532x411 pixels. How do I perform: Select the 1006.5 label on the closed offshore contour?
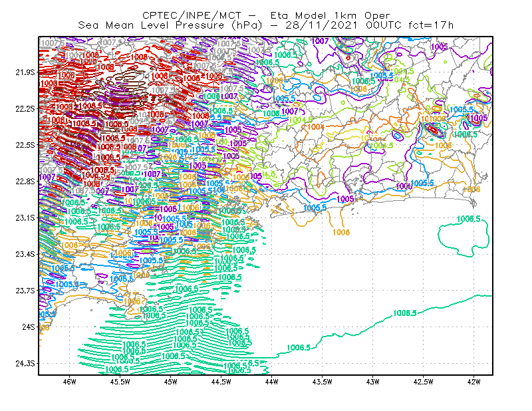469,219
